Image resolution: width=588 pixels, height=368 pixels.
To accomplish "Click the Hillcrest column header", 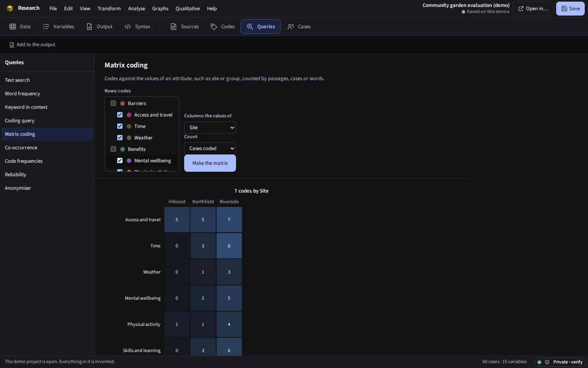I will [177, 202].
